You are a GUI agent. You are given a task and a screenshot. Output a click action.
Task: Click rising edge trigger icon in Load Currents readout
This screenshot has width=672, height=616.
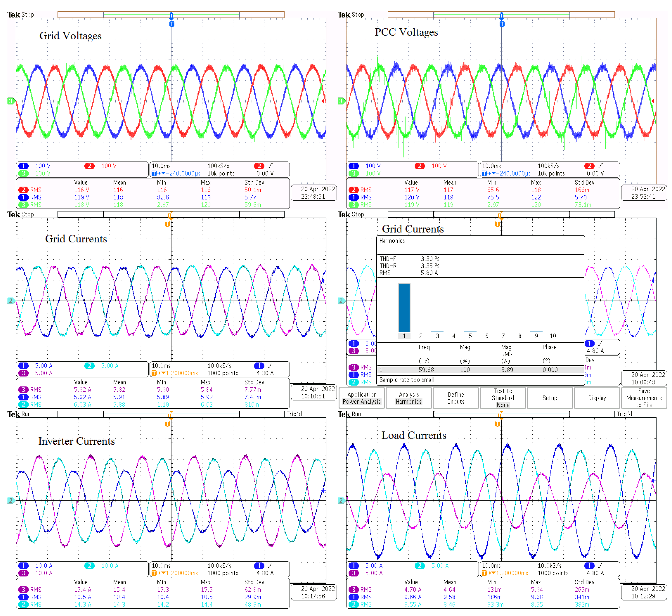(601, 565)
